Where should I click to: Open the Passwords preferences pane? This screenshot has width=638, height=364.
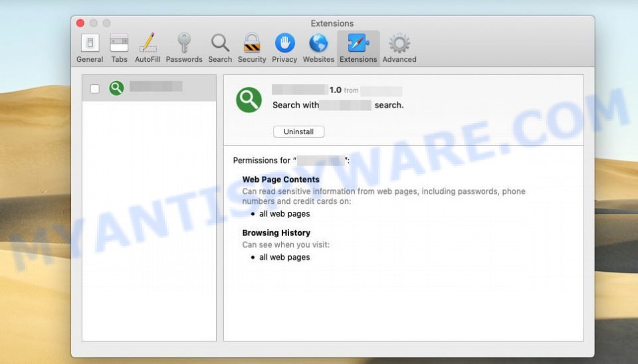(x=184, y=48)
